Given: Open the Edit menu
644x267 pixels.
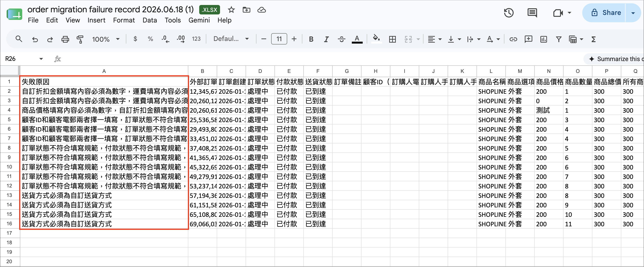Looking at the screenshot, I should point(52,20).
